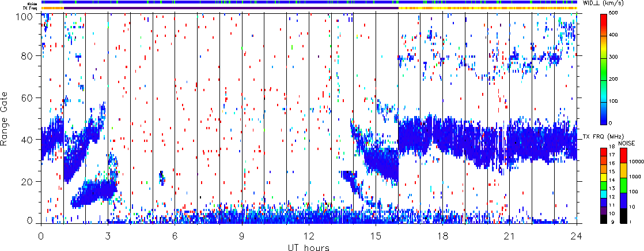Pick the black bottom segment of the NOISE colorbar
Image resolution: width=644 pixels, height=251 pixels.
(623, 216)
